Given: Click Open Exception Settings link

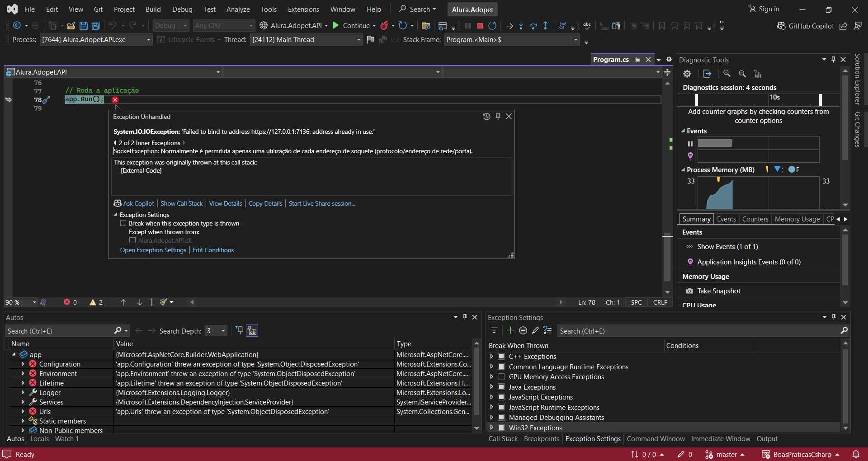Looking at the screenshot, I should point(153,250).
